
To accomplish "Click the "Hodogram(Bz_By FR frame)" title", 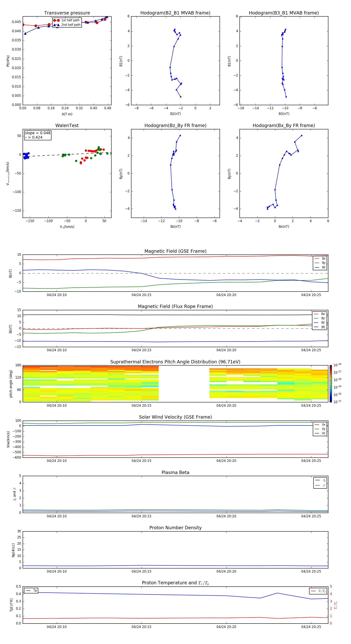I will pos(175,125).
